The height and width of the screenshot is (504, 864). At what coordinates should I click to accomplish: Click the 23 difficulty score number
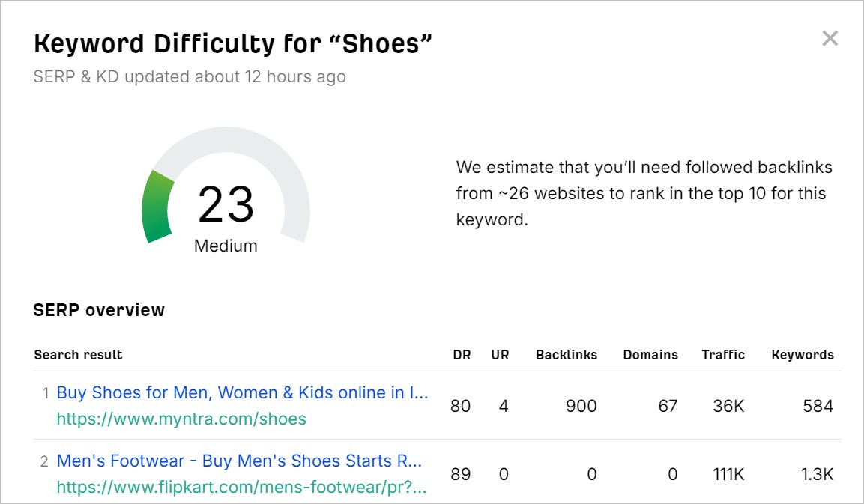click(226, 205)
